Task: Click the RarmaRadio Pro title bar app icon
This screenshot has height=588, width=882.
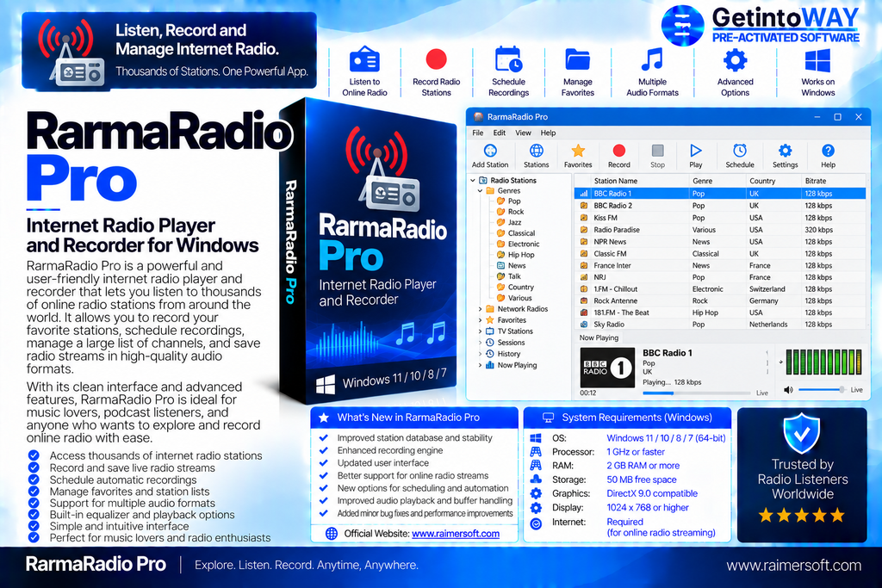Action: tap(478, 117)
